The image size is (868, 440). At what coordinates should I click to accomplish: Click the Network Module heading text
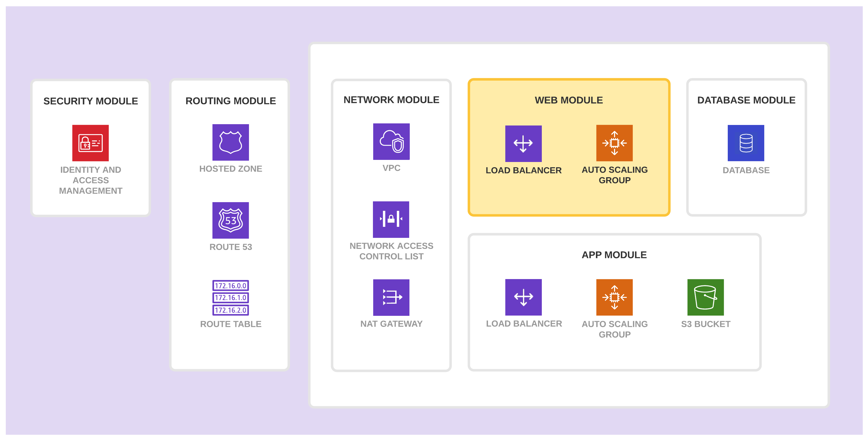391,100
